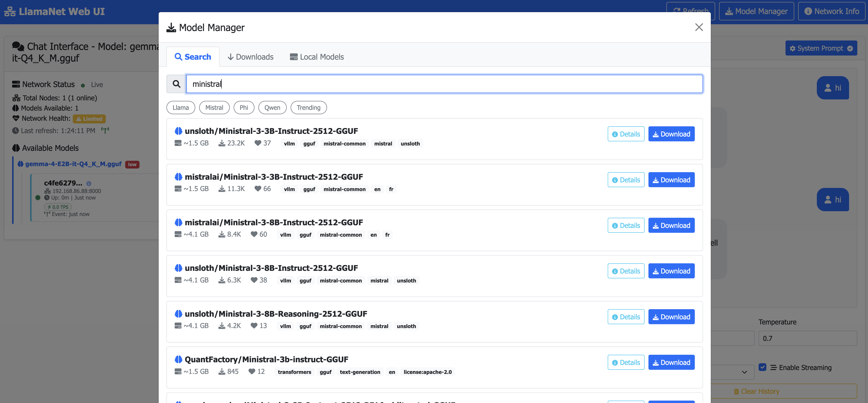View Details for mistralai/Ministral-3-3B-Instruct-2512-GGUF
The width and height of the screenshot is (868, 403).
626,180
